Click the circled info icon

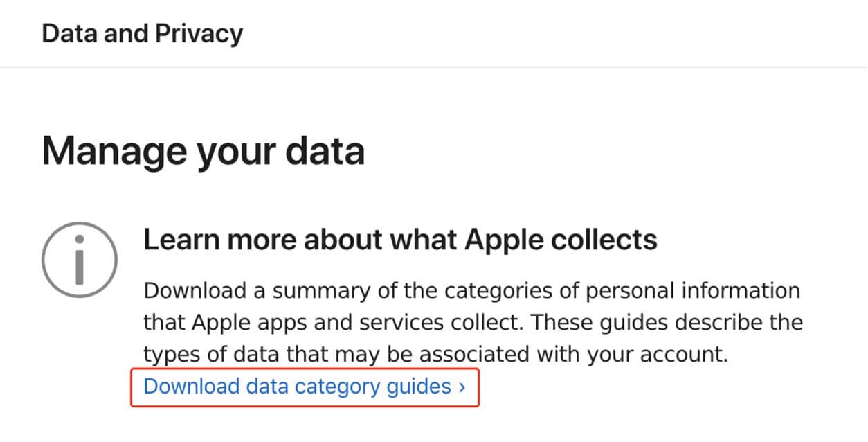click(80, 260)
